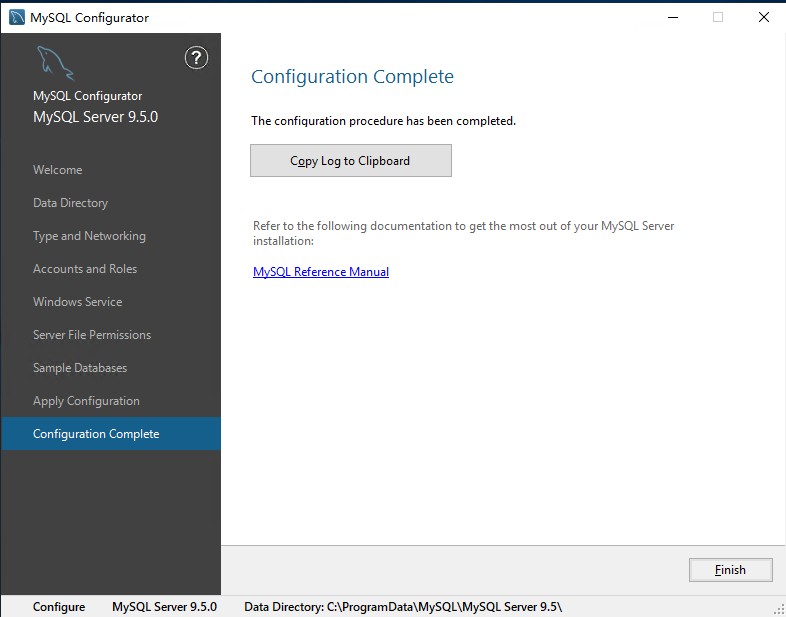Click Finish to exit the configurator

coord(730,570)
